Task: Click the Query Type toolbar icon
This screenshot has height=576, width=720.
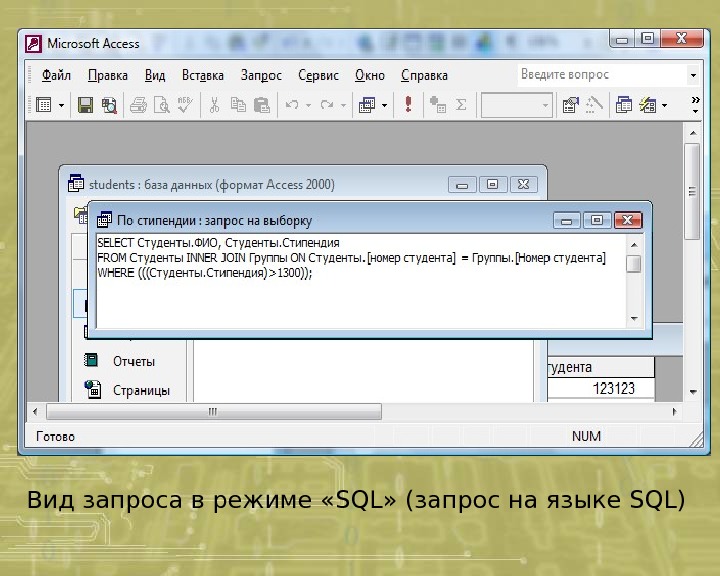Action: [367, 105]
